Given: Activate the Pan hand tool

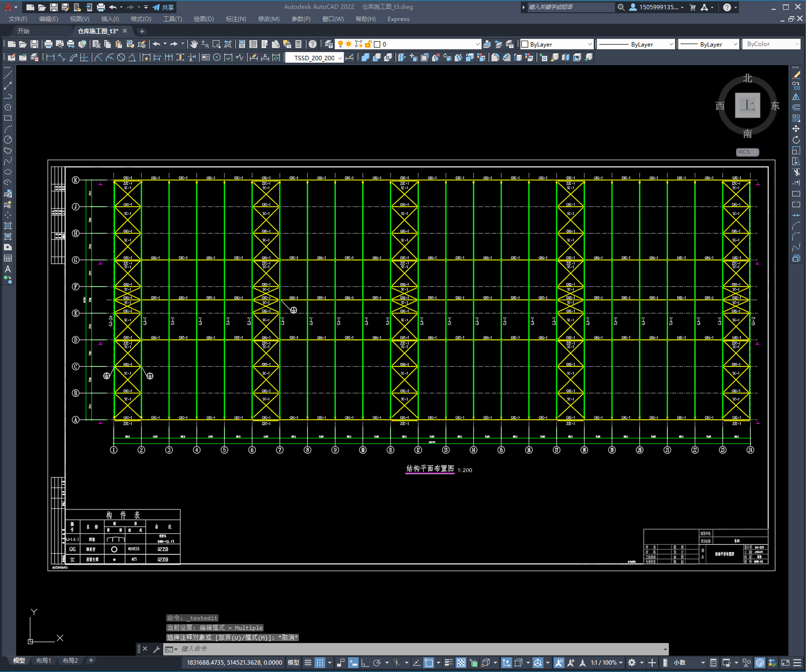Looking at the screenshot, I should coord(194,44).
